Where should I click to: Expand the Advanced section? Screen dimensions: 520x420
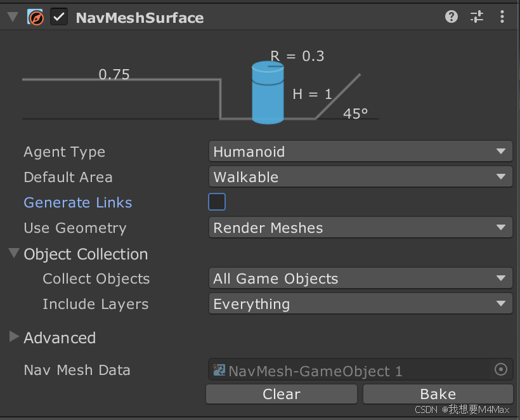pyautogui.click(x=14, y=338)
